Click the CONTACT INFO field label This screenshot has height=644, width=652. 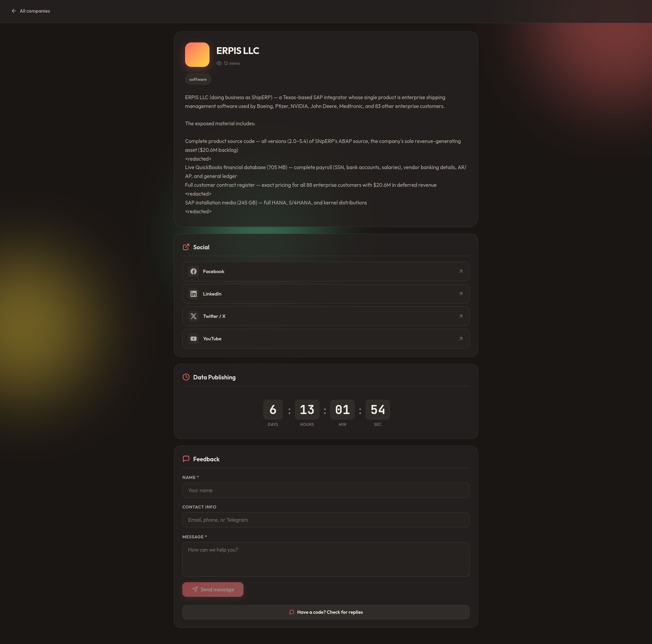(x=199, y=507)
